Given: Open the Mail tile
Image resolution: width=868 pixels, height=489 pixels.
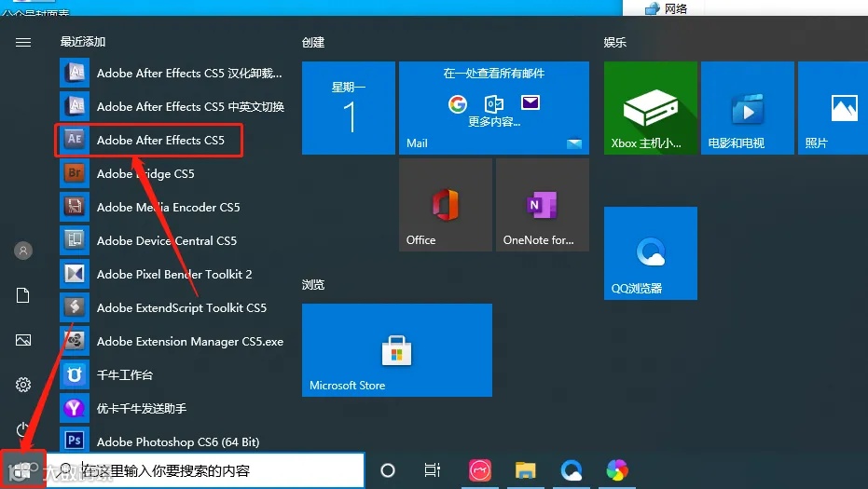Looking at the screenshot, I should tap(494, 108).
